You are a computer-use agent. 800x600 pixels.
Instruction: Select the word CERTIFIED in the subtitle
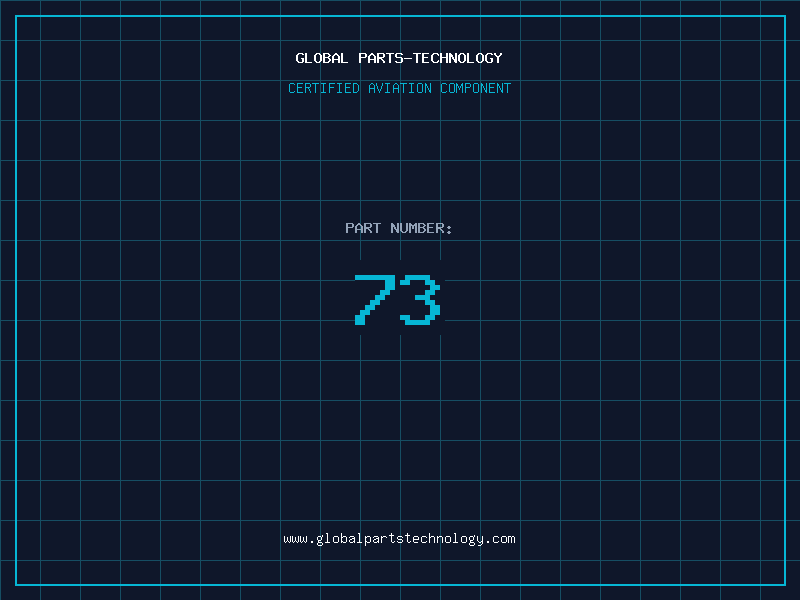pyautogui.click(x=324, y=89)
